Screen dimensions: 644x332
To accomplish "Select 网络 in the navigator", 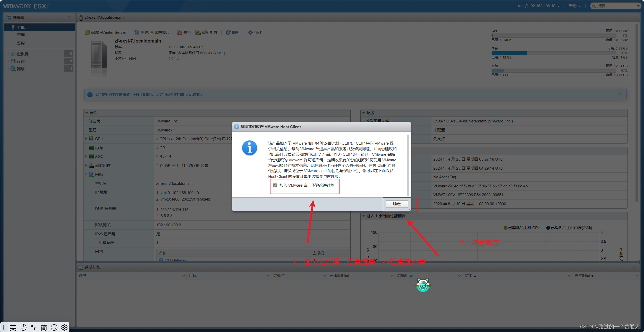I will click(x=21, y=69).
